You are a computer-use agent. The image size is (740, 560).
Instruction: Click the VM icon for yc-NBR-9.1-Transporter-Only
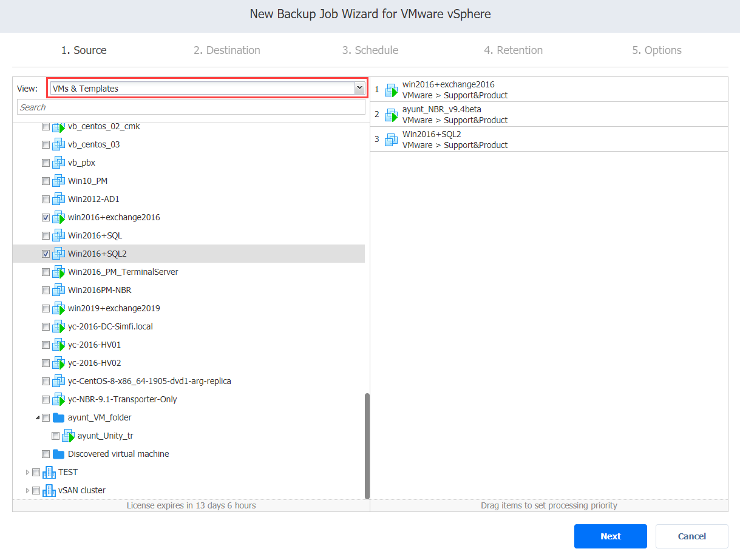click(59, 399)
